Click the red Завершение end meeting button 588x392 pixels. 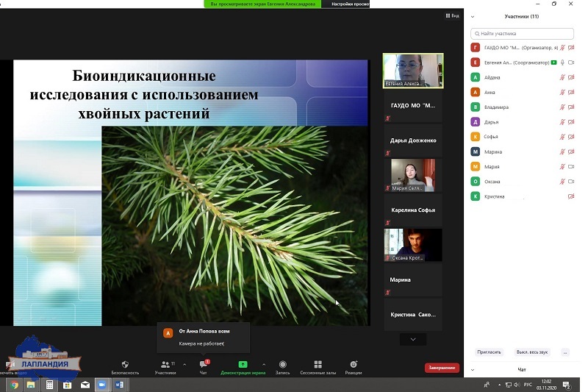tap(442, 368)
